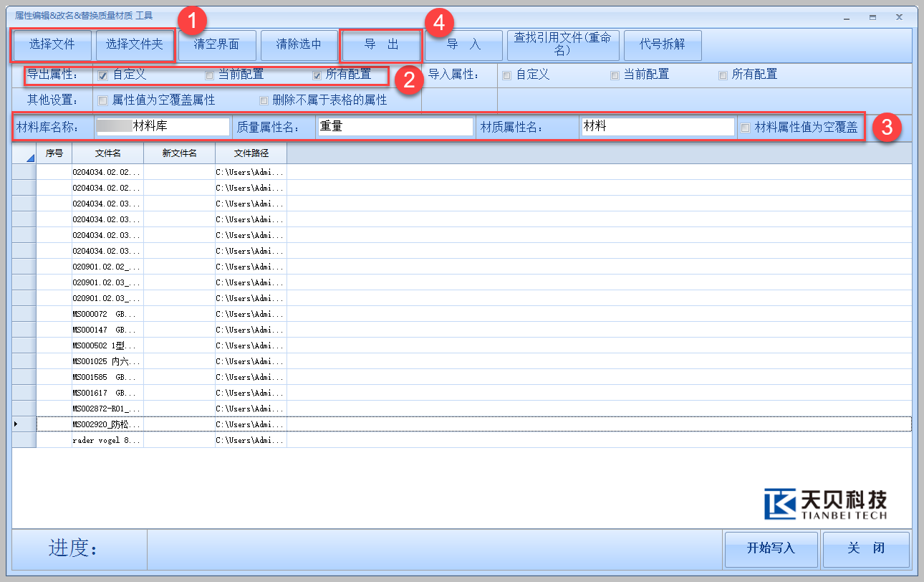Tick 删除不属于表格的属性 checkbox
Image resolution: width=924 pixels, height=582 pixels.
[x=264, y=101]
